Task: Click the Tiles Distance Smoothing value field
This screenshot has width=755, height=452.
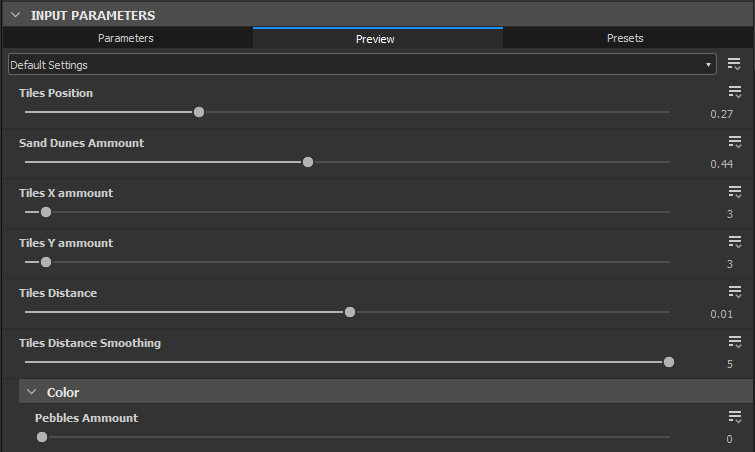Action: [729, 364]
